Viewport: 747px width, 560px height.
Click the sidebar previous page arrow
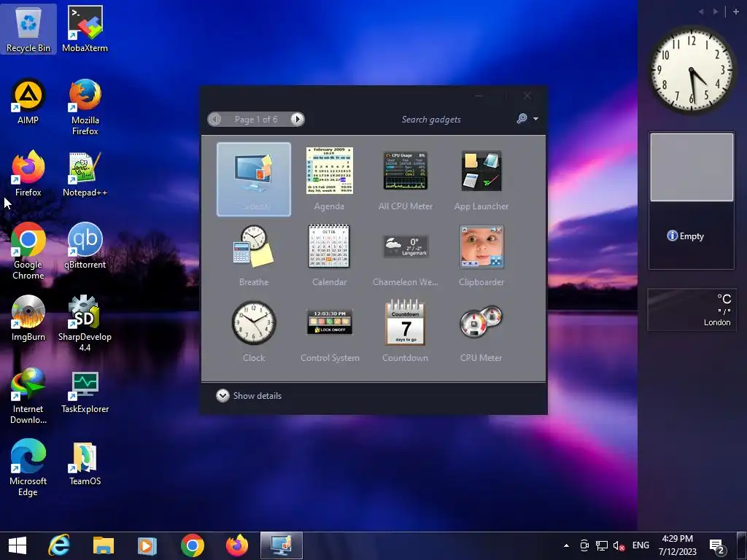click(x=701, y=12)
